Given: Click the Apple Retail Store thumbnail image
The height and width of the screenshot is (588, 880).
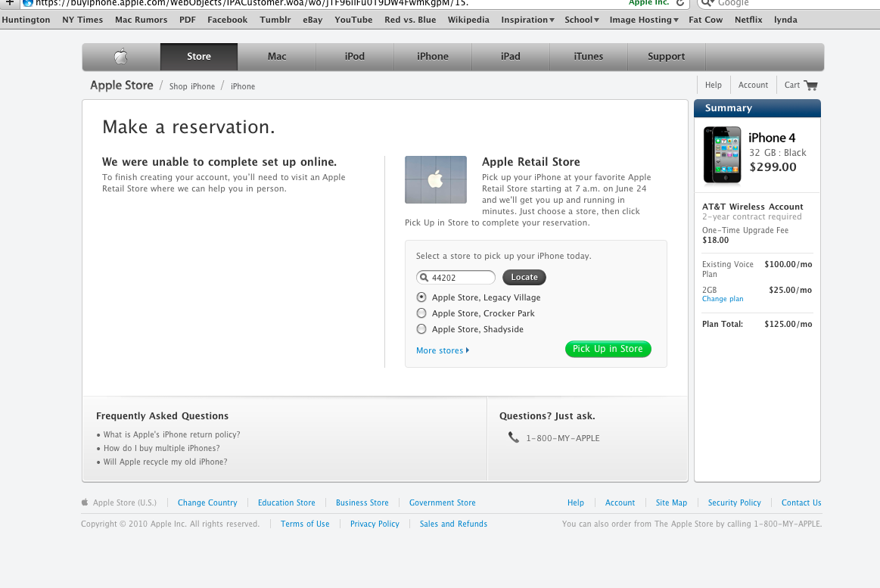Looking at the screenshot, I should pos(436,179).
